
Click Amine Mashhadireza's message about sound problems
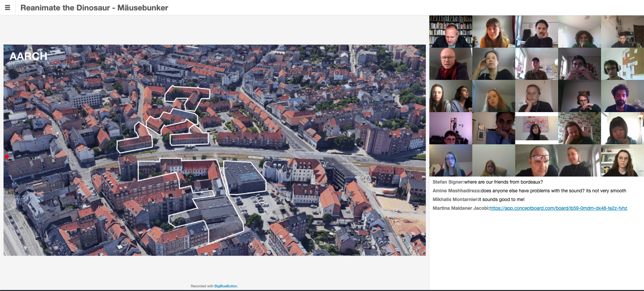[553, 191]
